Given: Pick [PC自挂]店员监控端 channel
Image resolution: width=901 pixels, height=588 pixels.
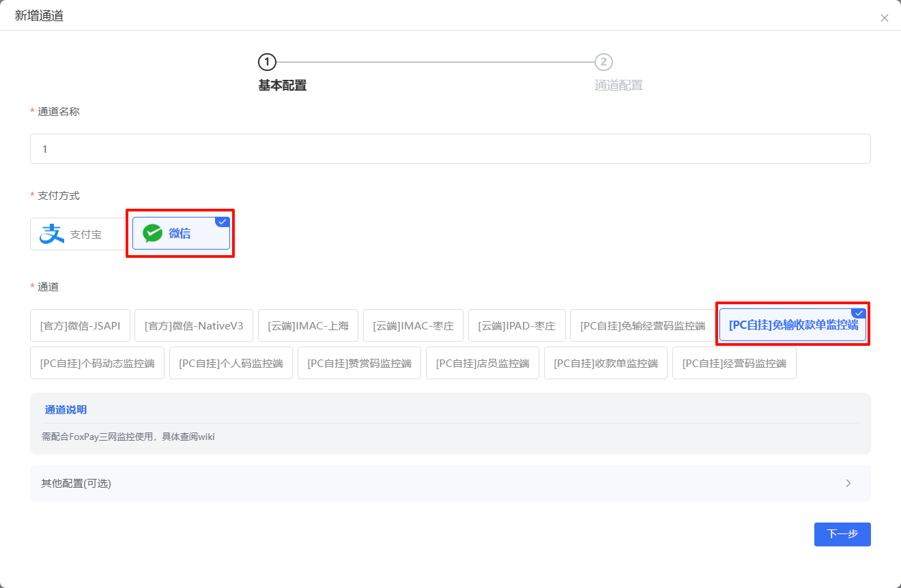Looking at the screenshot, I should [x=483, y=363].
